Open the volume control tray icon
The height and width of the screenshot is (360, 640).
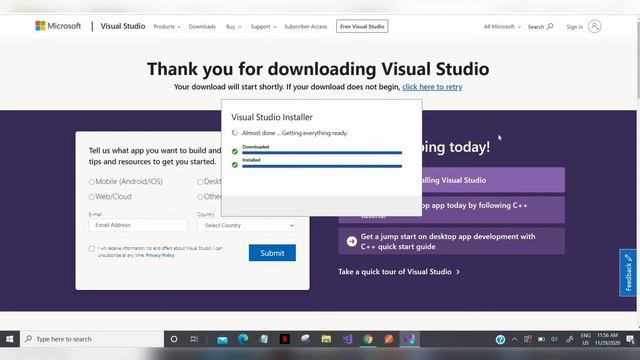554,340
